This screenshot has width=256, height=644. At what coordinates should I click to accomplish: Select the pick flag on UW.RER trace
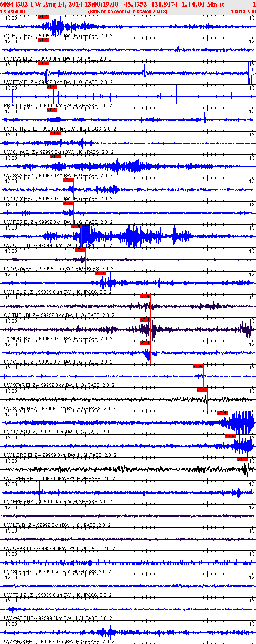[x=68, y=203]
